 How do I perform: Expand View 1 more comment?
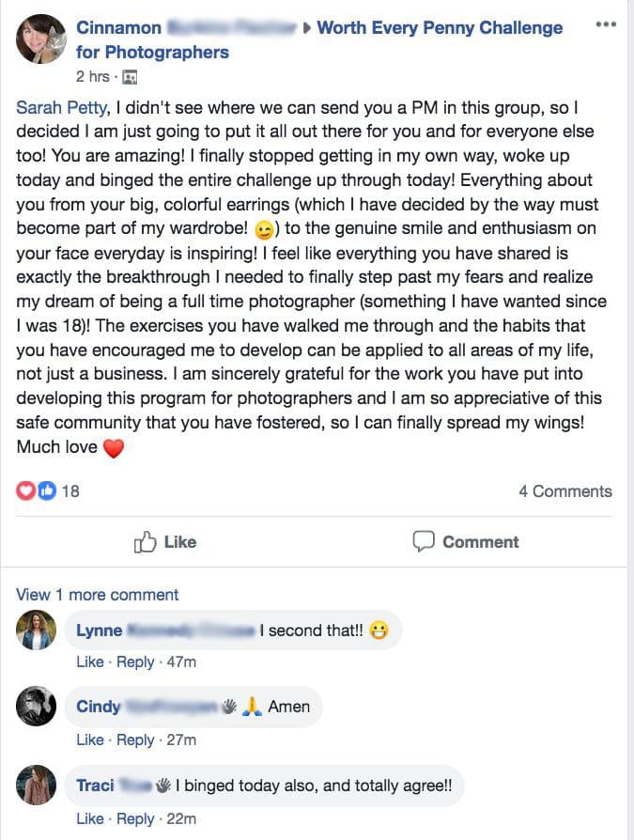coord(97,595)
